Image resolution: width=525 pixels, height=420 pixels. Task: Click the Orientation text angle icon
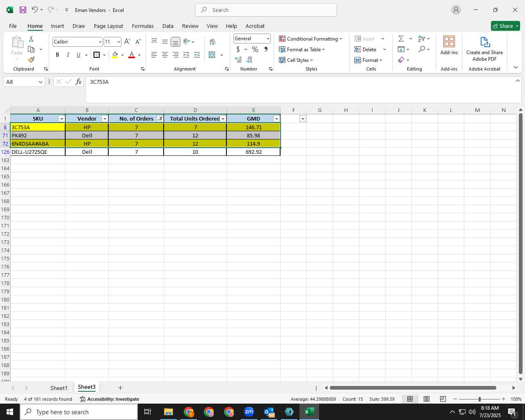[187, 41]
